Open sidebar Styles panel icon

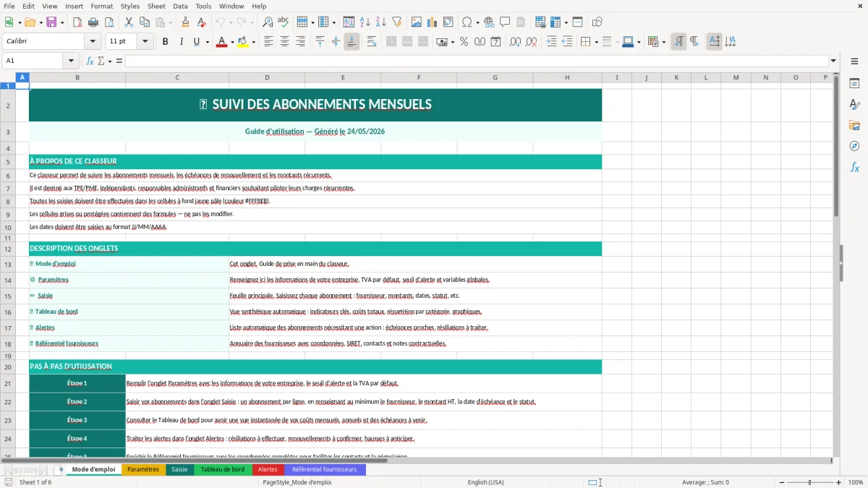[x=854, y=105]
